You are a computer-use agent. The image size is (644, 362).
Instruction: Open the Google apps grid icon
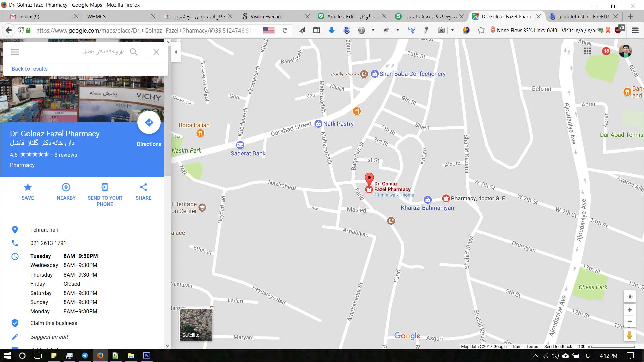pyautogui.click(x=587, y=51)
